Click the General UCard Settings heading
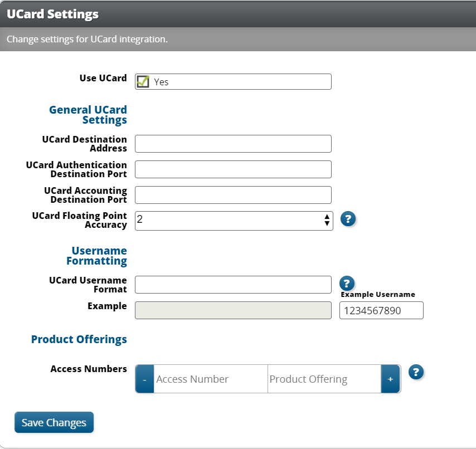The height and width of the screenshot is (449, 476). pos(88,114)
